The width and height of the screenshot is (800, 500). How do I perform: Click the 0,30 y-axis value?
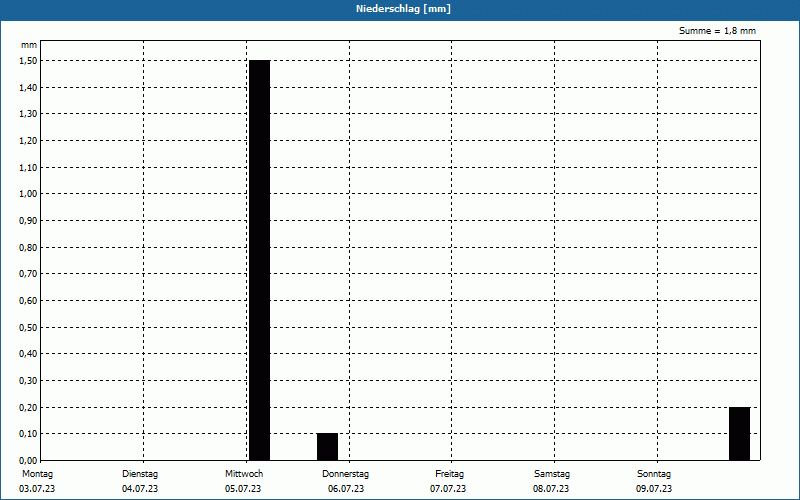pyautogui.click(x=28, y=381)
